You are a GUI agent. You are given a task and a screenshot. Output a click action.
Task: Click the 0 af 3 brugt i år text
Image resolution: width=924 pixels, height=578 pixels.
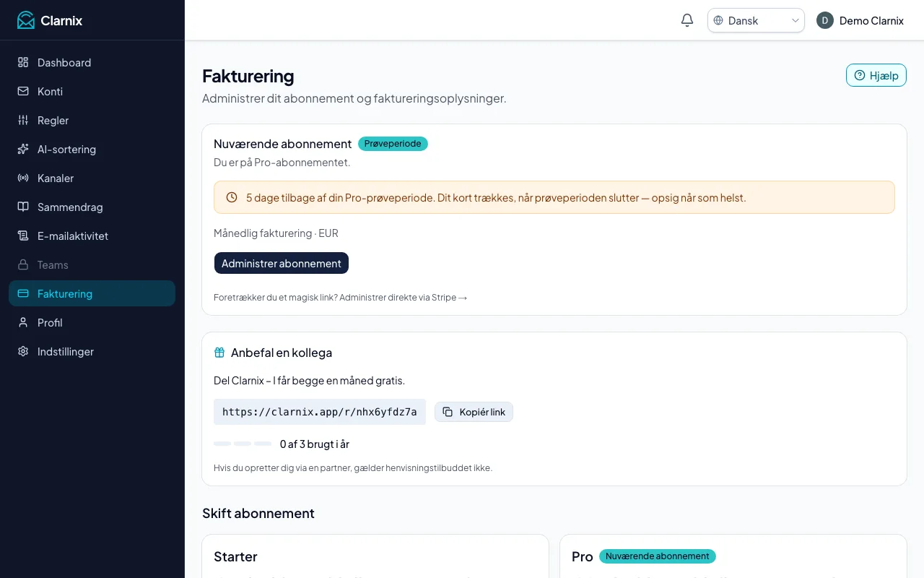(x=315, y=444)
